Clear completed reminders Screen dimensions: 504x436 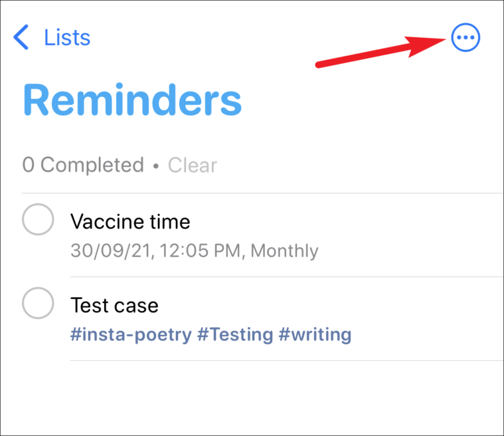click(193, 165)
